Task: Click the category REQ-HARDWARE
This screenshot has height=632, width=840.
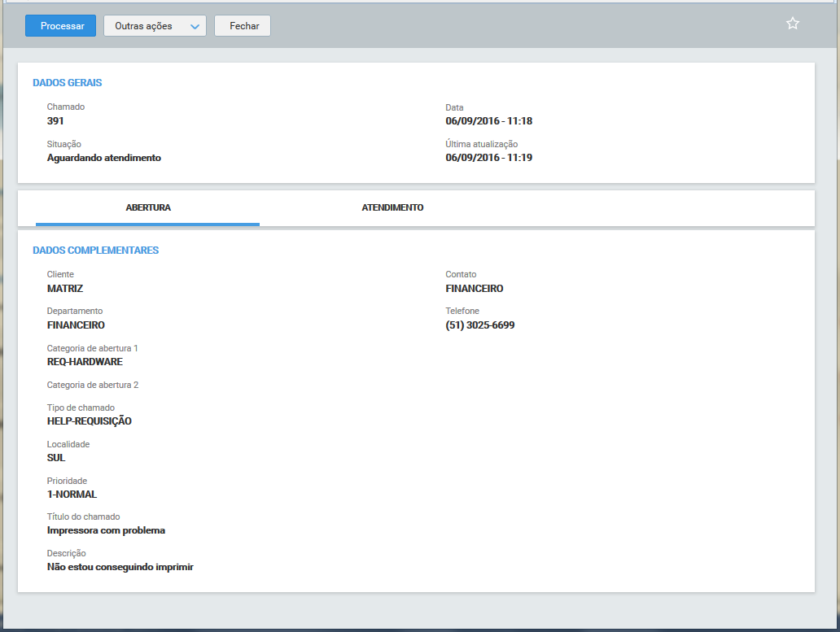Action: 85,362
